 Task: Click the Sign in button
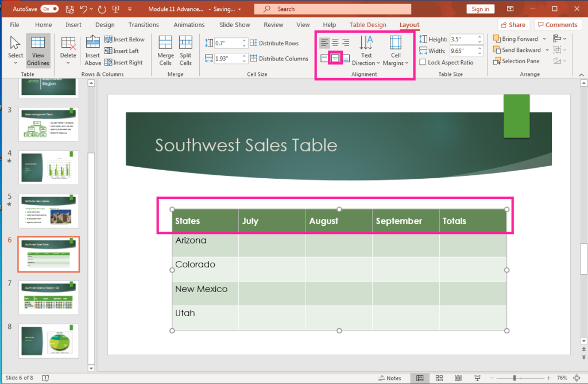tap(480, 9)
